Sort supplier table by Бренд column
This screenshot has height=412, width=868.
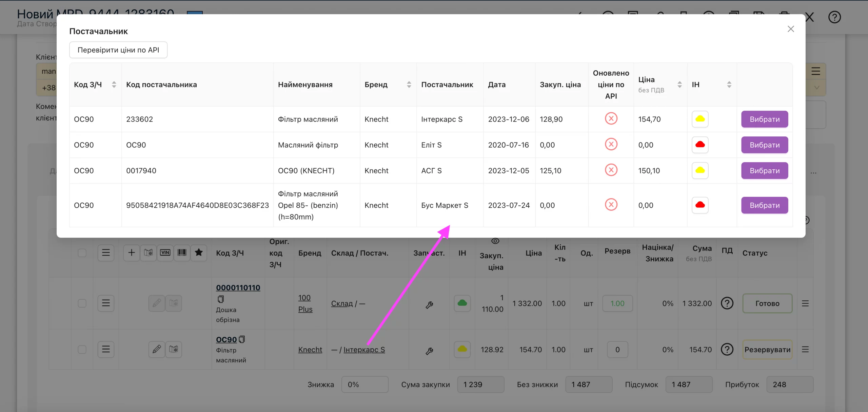409,85
